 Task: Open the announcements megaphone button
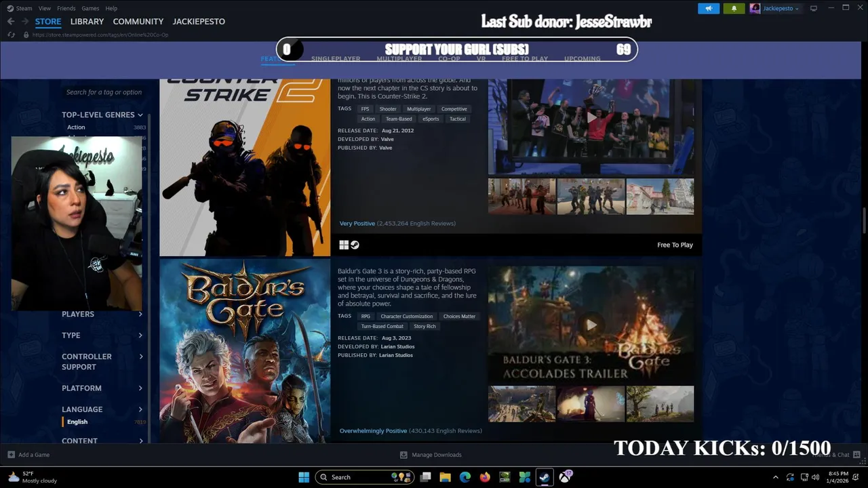tap(709, 8)
